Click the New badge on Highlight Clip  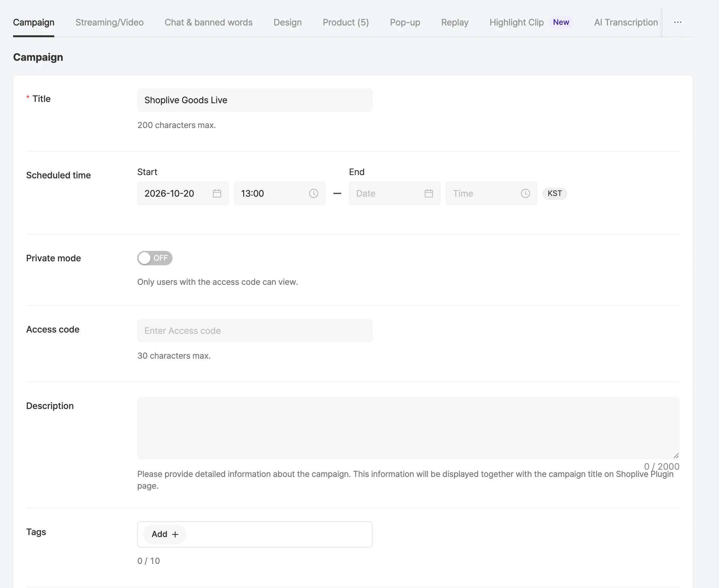[561, 22]
